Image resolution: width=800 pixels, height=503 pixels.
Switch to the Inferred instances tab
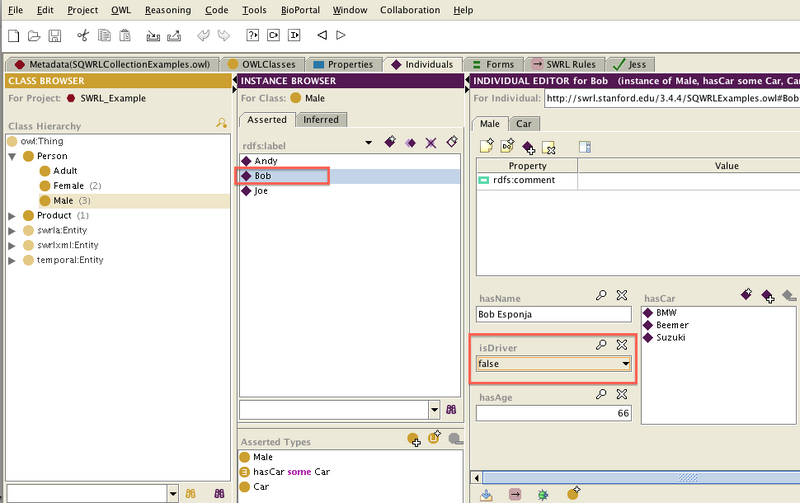click(321, 119)
